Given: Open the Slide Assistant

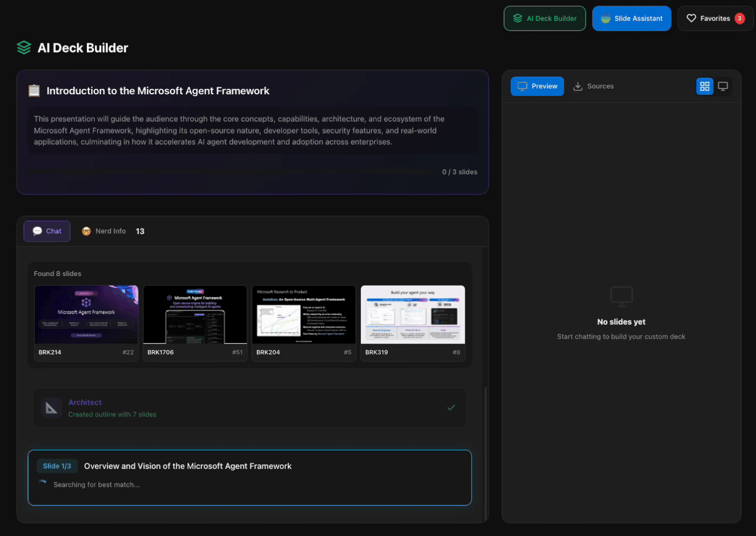Looking at the screenshot, I should point(632,18).
